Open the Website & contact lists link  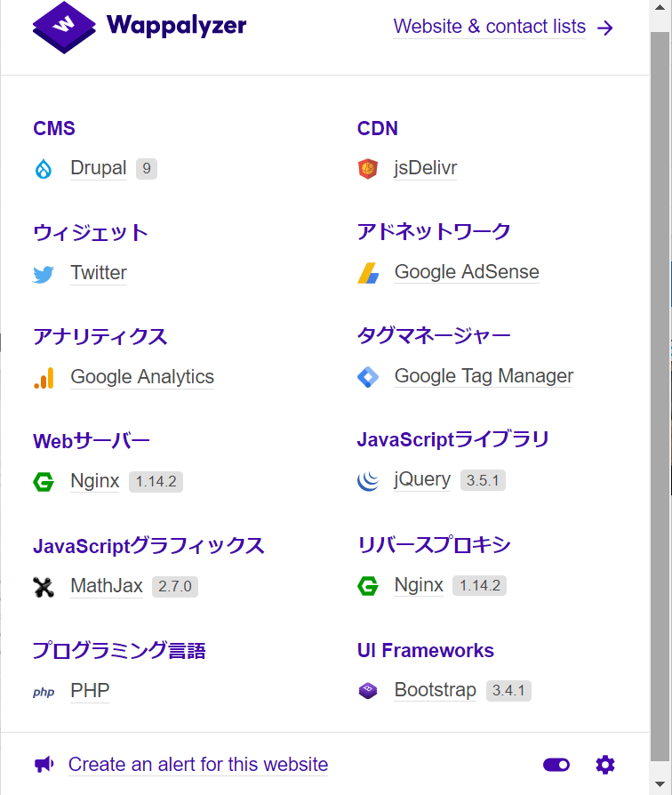tap(490, 27)
